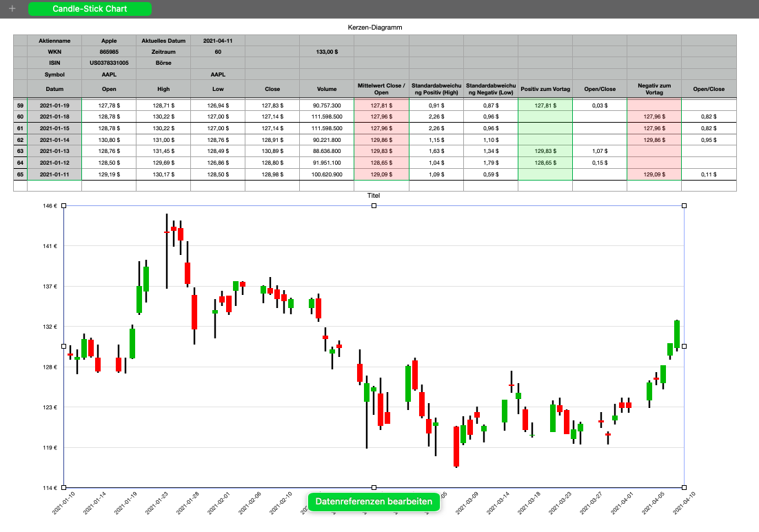
Task: Click the cell containing Apple
Action: pos(109,41)
